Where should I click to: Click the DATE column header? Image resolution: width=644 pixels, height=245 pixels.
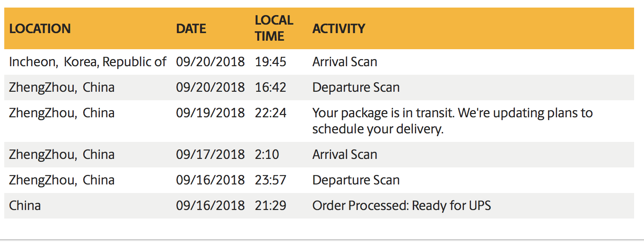tap(191, 29)
